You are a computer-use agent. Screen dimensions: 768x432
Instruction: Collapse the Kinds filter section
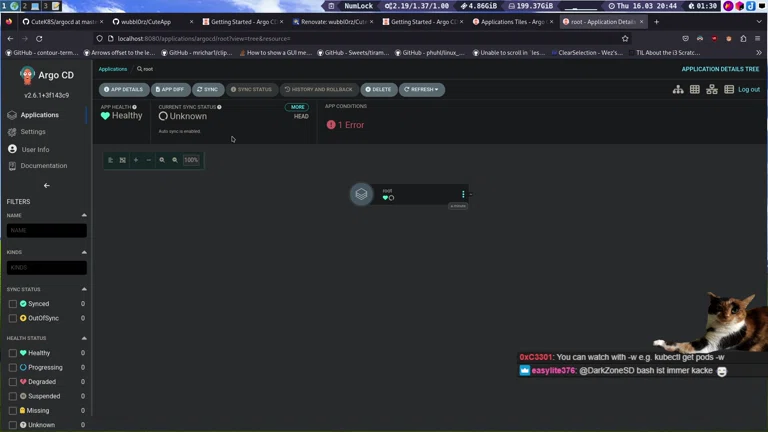84,252
